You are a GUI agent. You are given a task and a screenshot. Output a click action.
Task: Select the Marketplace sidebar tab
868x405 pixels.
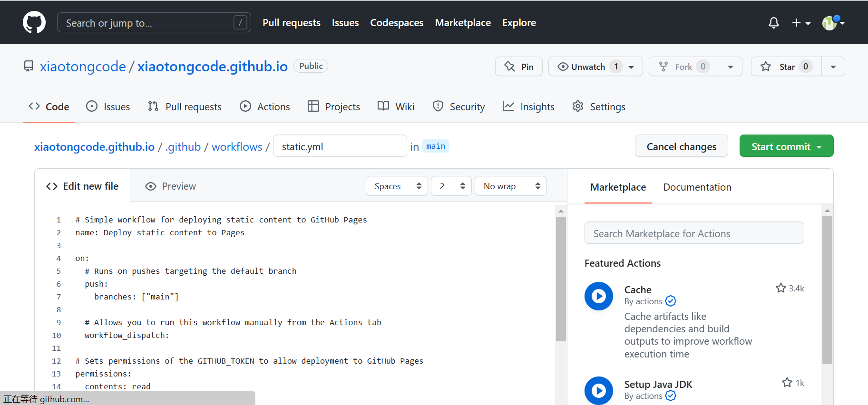(x=618, y=187)
